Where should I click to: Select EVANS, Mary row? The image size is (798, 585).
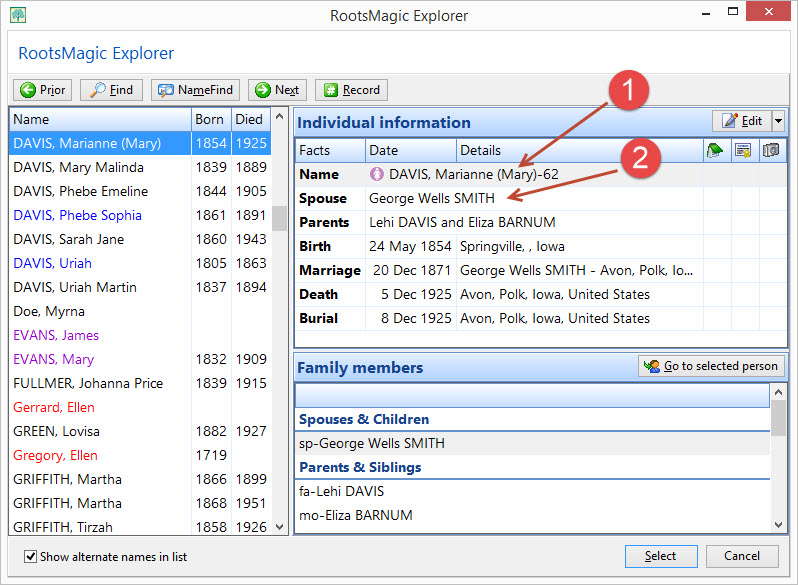pos(140,359)
